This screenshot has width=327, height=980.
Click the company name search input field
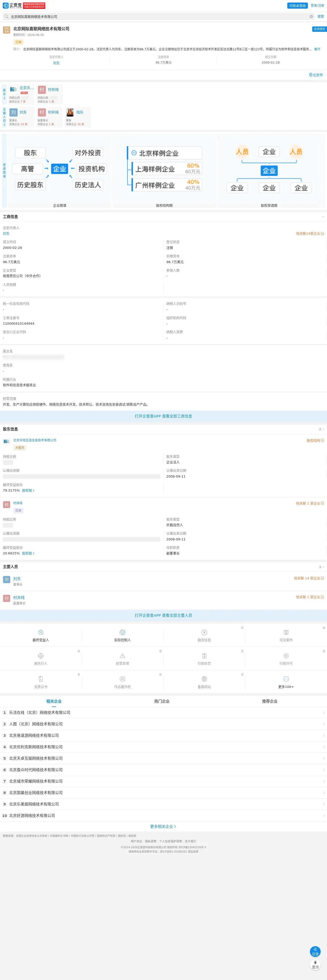click(x=159, y=17)
